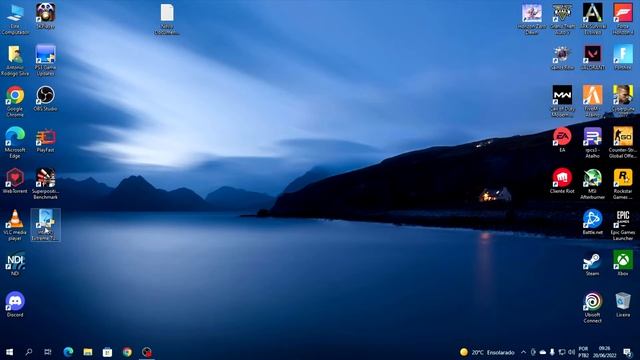Open Antonio Rodrigo Silva user folder
The height and width of the screenshot is (360, 640).
(x=15, y=60)
